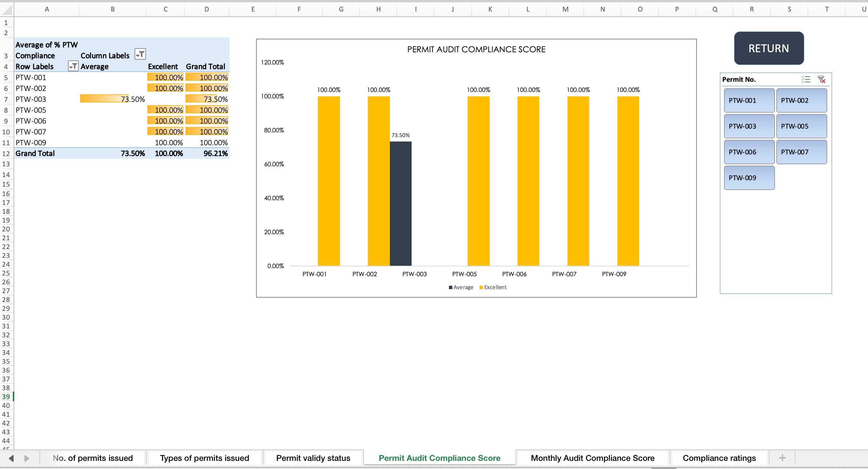Click the Average legend entry below the chart
868x469 pixels.
click(461, 287)
